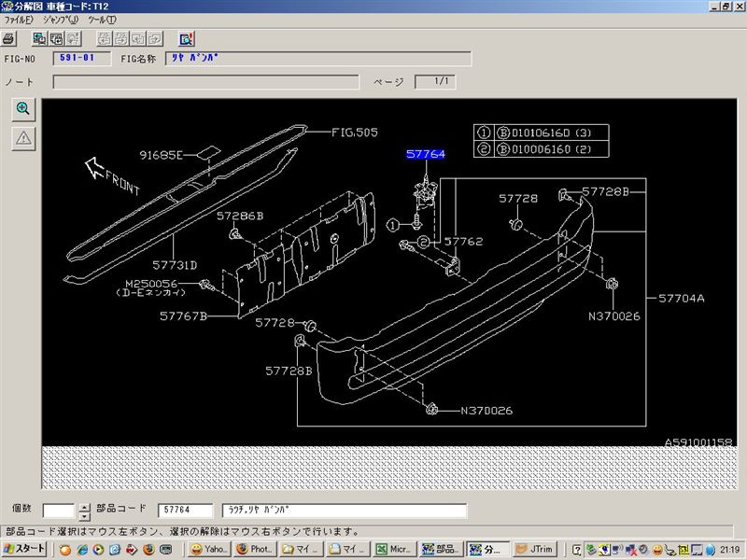
Task: Click the part name field beside 部品コード
Action: click(x=345, y=511)
